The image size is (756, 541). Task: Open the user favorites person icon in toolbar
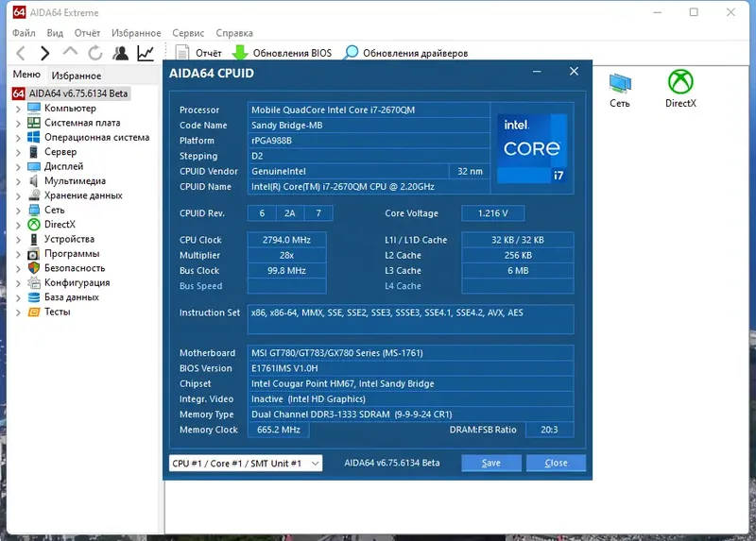[x=121, y=53]
